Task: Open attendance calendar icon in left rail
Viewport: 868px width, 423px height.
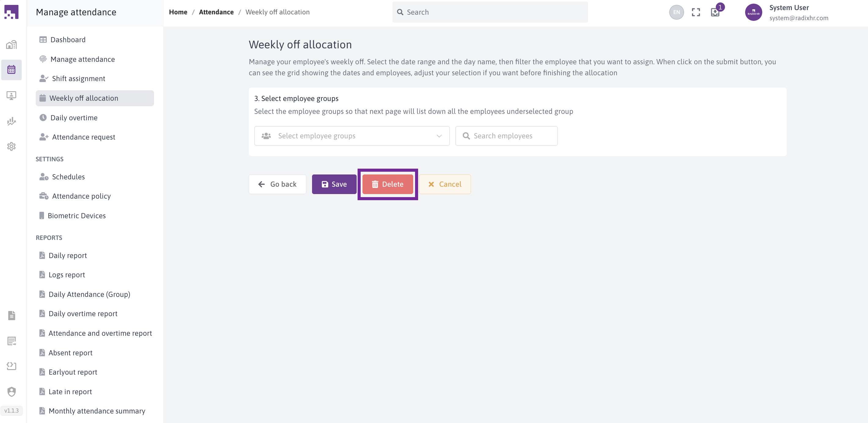Action: [11, 70]
